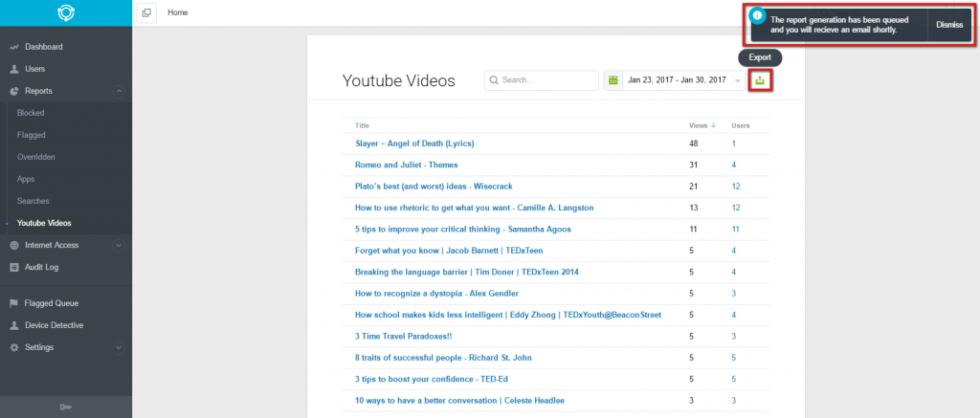Click the collapse sidebar icon at bottom

[x=66, y=407]
